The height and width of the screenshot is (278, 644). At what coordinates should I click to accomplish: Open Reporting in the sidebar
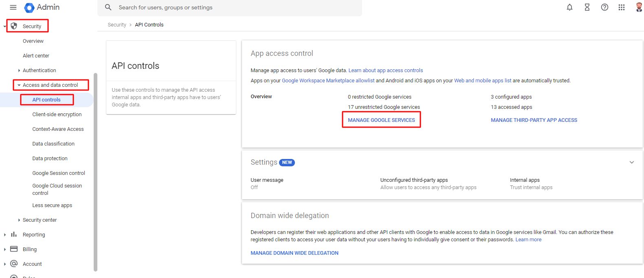[x=34, y=235]
